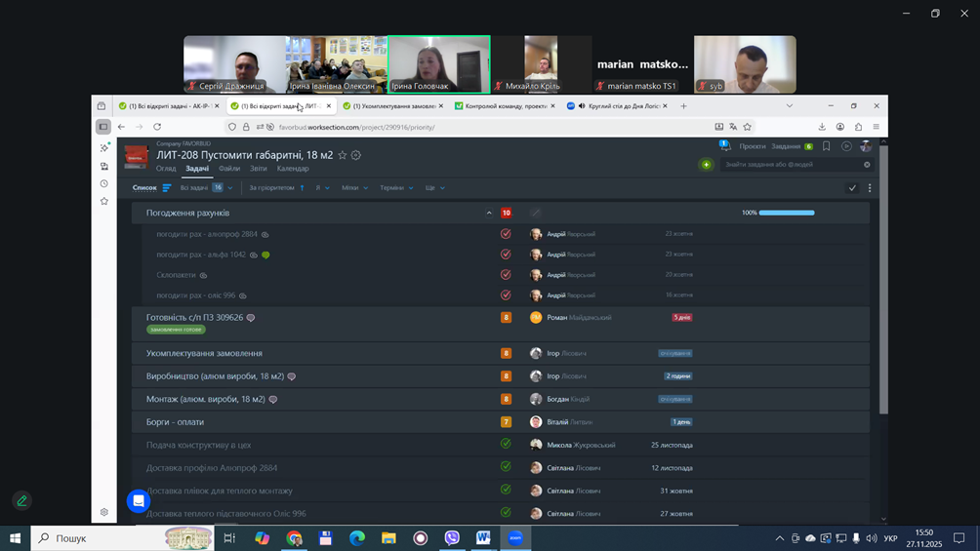Click the green pencil annotation icon

pyautogui.click(x=21, y=500)
